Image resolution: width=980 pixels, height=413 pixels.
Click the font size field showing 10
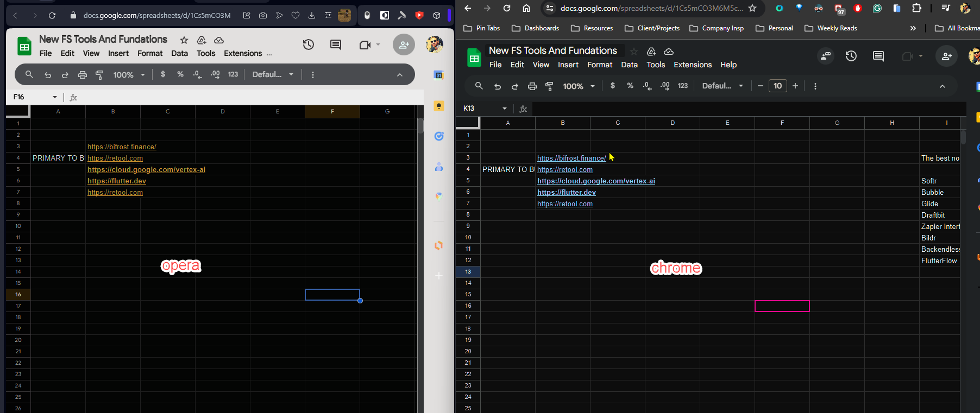(778, 86)
